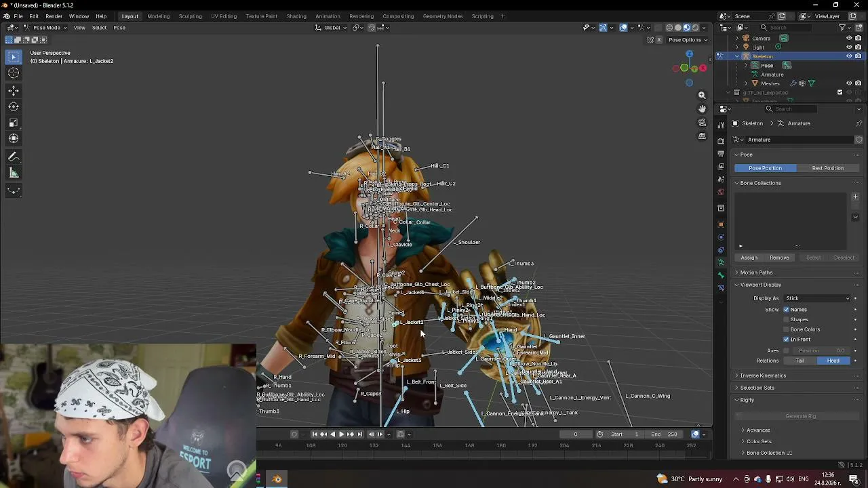Screen dimensions: 868x488
Task: Hide Camera with its eye icon
Action: (849, 39)
